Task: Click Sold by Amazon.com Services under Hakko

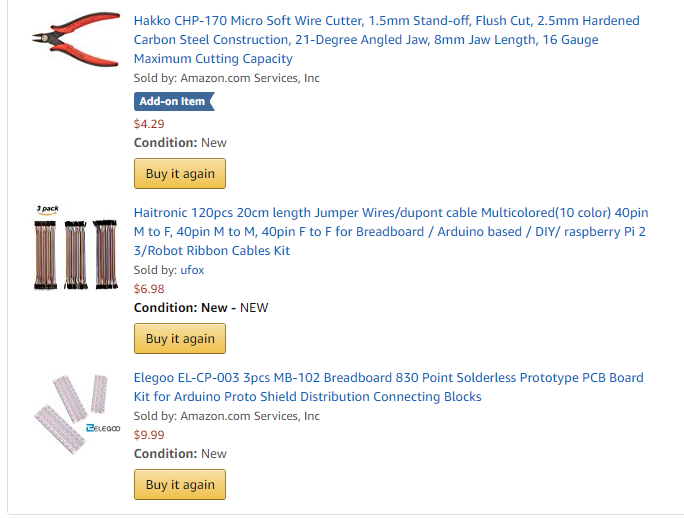Action: pyautogui.click(x=226, y=78)
